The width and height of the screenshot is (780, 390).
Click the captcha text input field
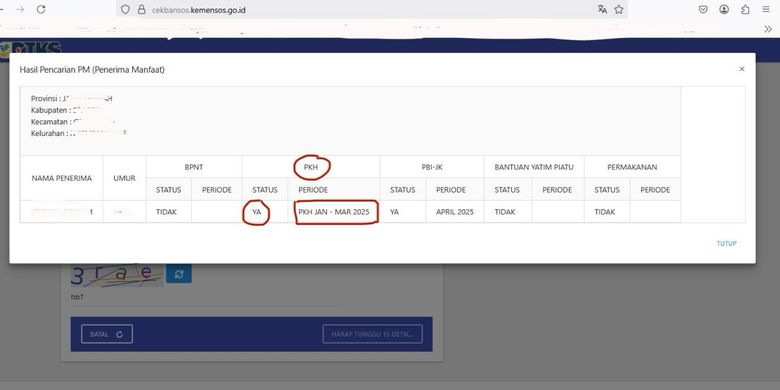tap(206, 297)
